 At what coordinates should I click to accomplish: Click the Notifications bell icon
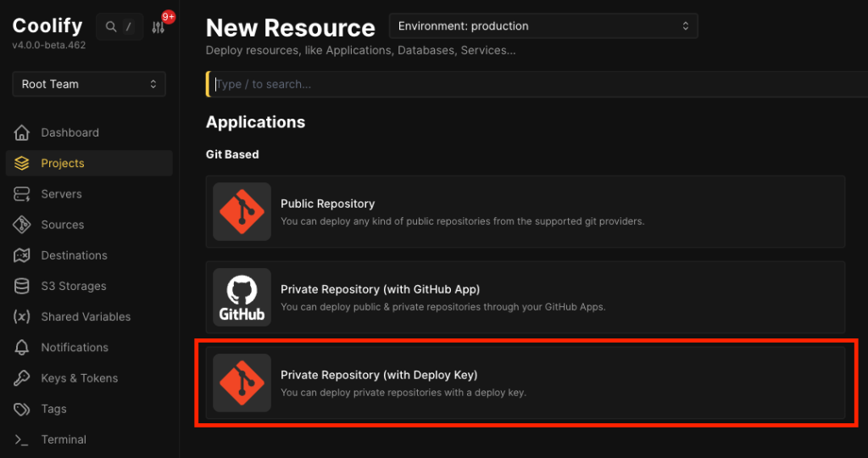[x=21, y=347]
